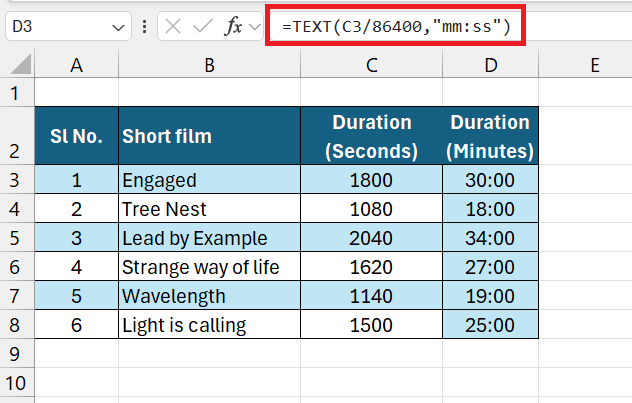Click the Enter checkmark formula icon
The height and width of the screenshot is (403, 632).
click(x=202, y=27)
